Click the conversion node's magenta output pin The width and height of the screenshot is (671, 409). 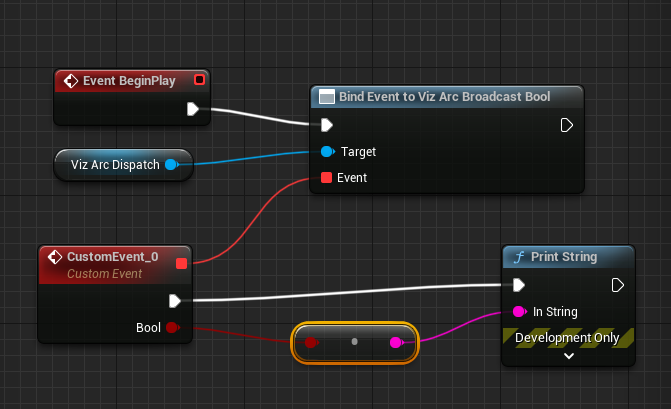[396, 343]
